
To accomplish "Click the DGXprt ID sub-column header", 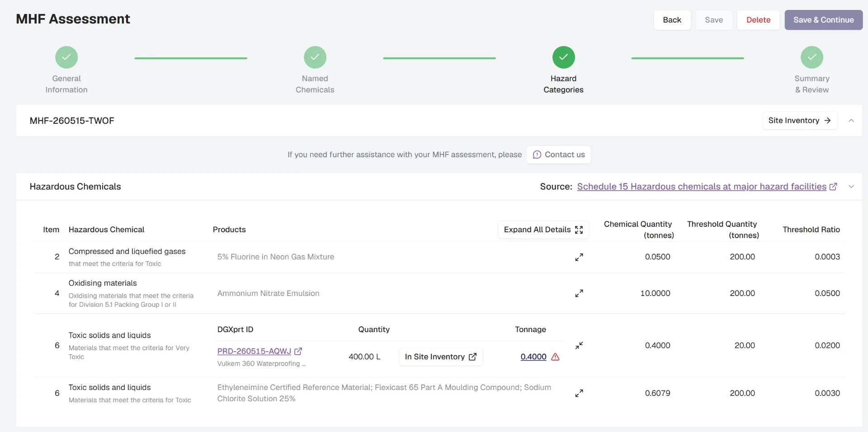I will 235,329.
